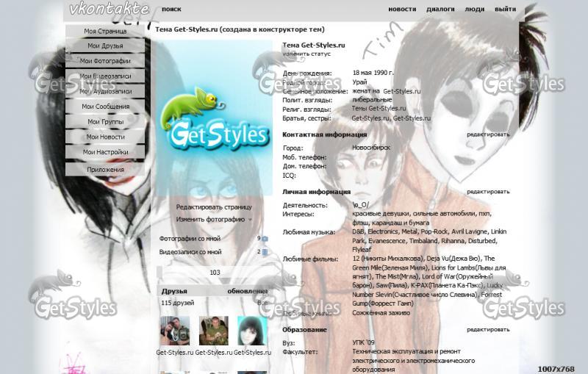588x374 pixels.
Task: Click activity value '\o_O/'
Action: 360,204
